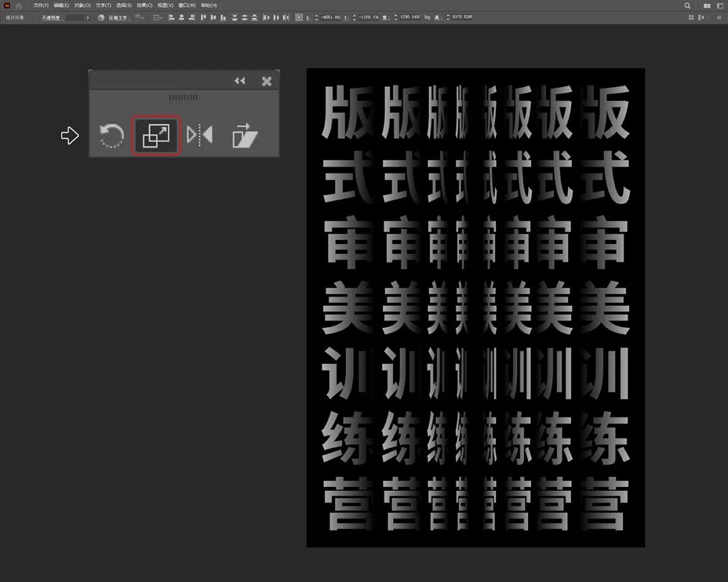
Task: Open the switch workspace dropdown at top right
Action: pos(719,5)
